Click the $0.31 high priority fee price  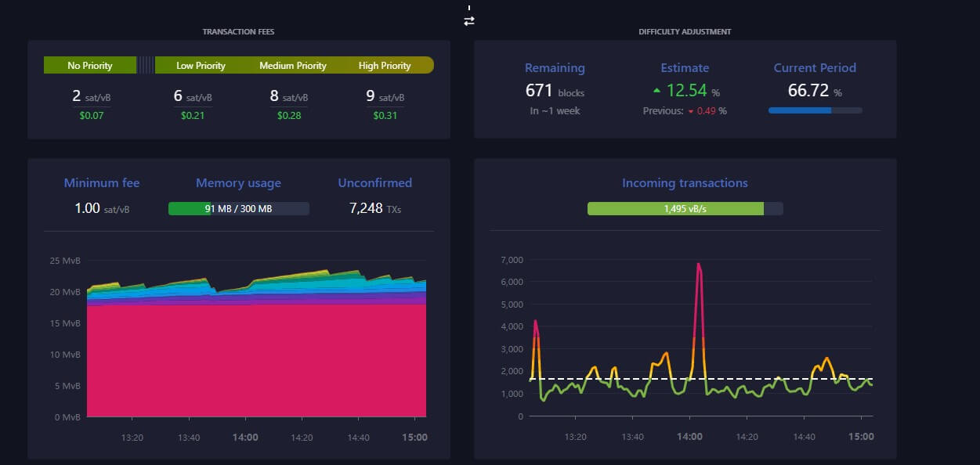[x=385, y=116]
